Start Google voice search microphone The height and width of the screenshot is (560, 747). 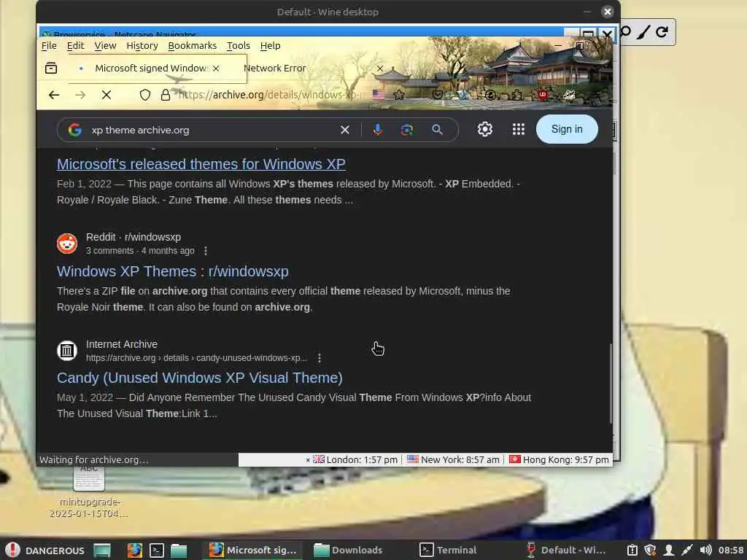click(x=377, y=130)
